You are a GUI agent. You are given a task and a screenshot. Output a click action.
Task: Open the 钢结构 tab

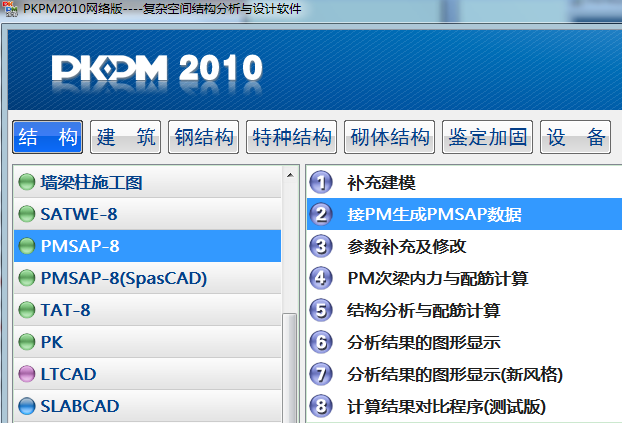click(x=203, y=137)
